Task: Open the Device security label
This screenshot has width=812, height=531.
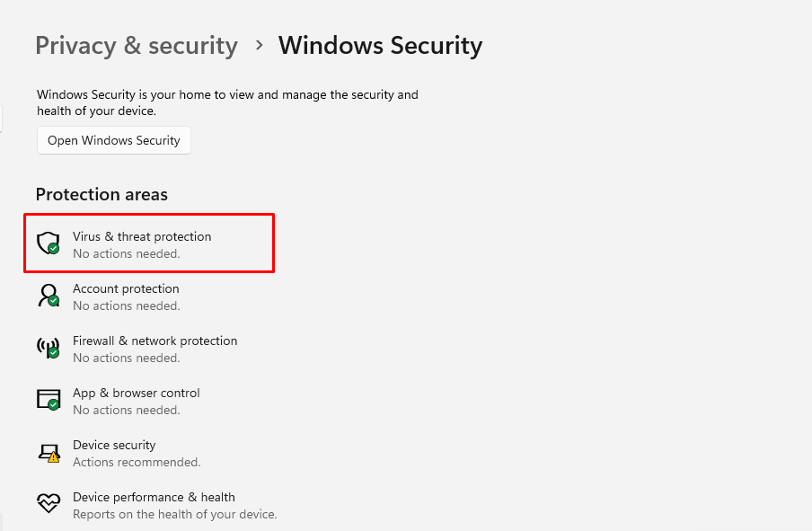Action: pyautogui.click(x=114, y=445)
